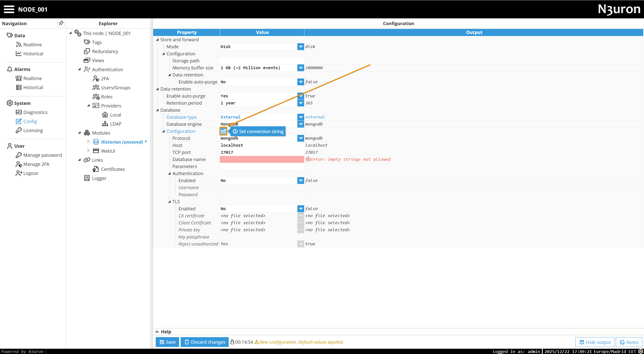Click the Navigation pin icon
644x354 pixels.
(x=61, y=23)
